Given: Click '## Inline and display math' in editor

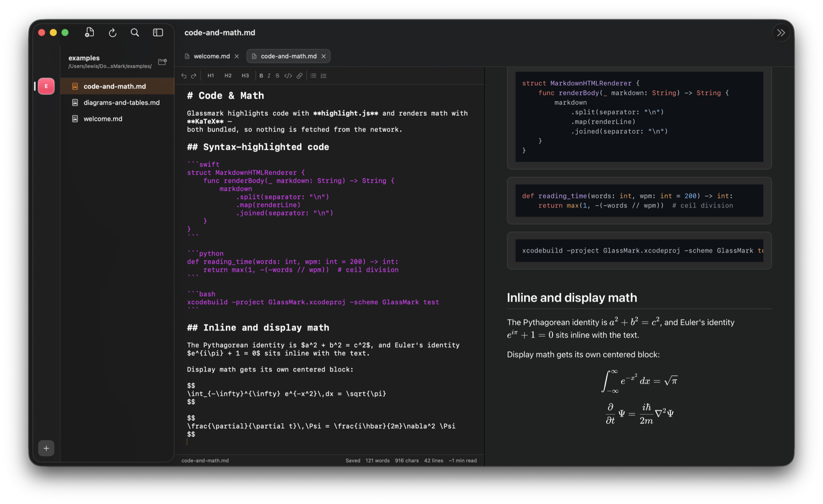Looking at the screenshot, I should [x=258, y=328].
